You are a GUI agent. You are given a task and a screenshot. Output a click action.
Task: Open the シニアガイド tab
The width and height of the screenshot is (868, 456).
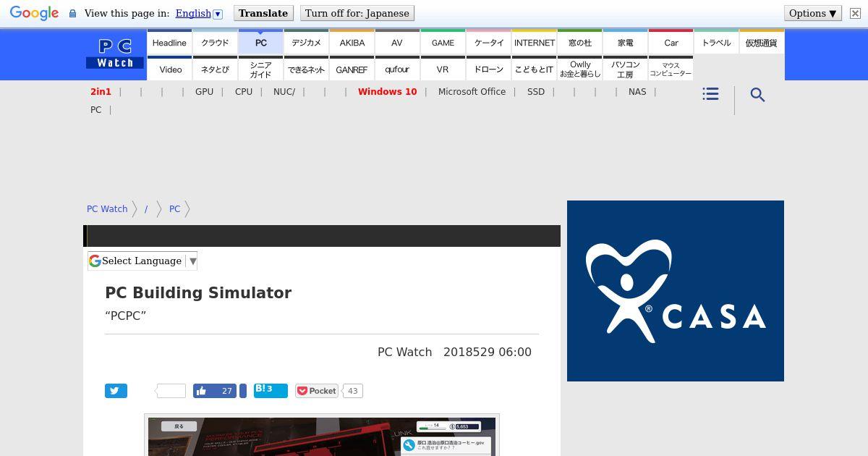coord(261,69)
